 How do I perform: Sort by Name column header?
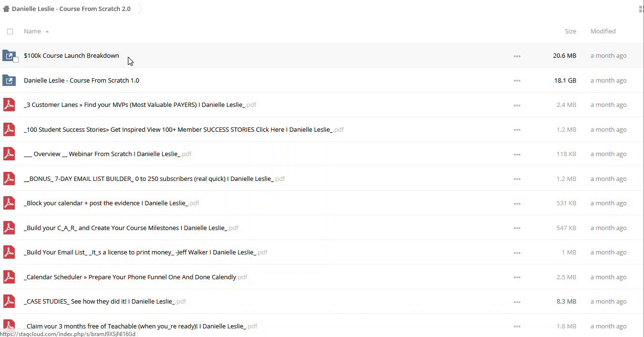tap(32, 32)
